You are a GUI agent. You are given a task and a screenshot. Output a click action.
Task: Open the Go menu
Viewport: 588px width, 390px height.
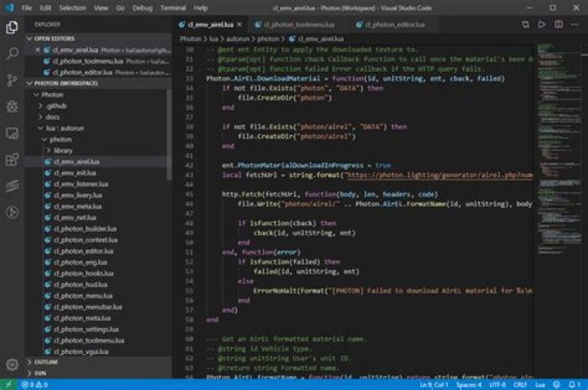pos(120,8)
